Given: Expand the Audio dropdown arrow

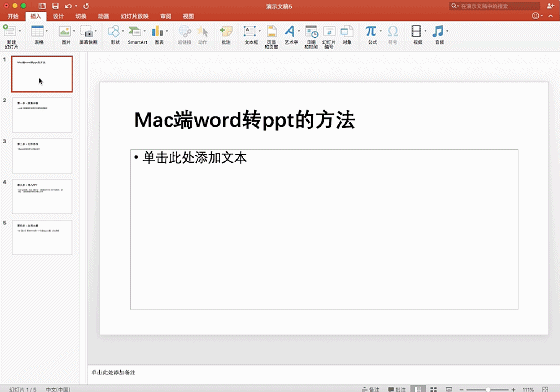Looking at the screenshot, I should [x=447, y=31].
